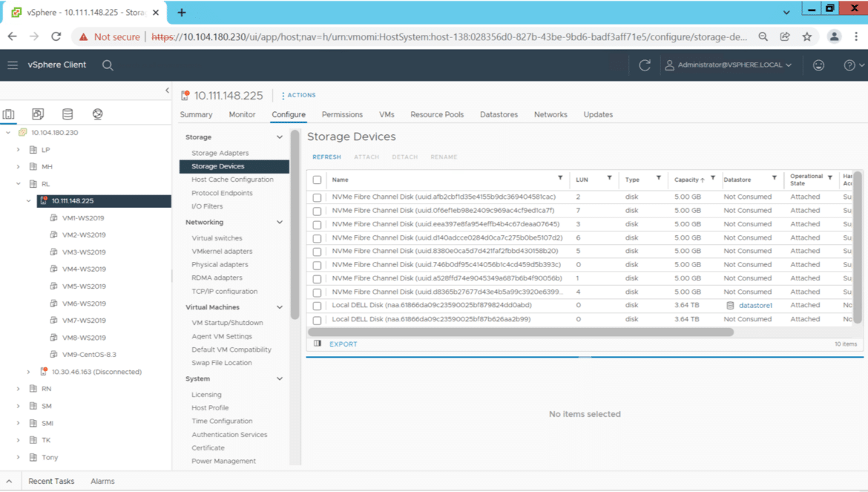Check the box for disk uuid.d140adcce0284
Viewport: 868px width, 492px height.
click(x=317, y=238)
